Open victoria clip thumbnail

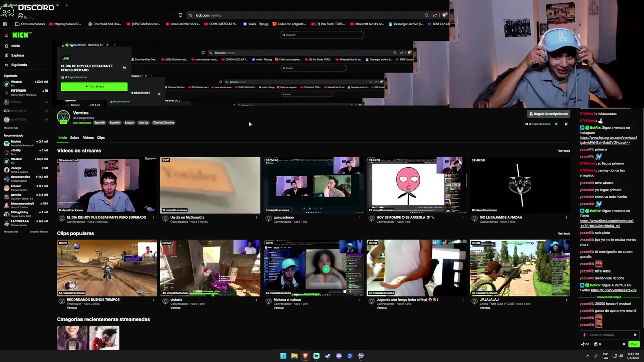tap(210, 268)
